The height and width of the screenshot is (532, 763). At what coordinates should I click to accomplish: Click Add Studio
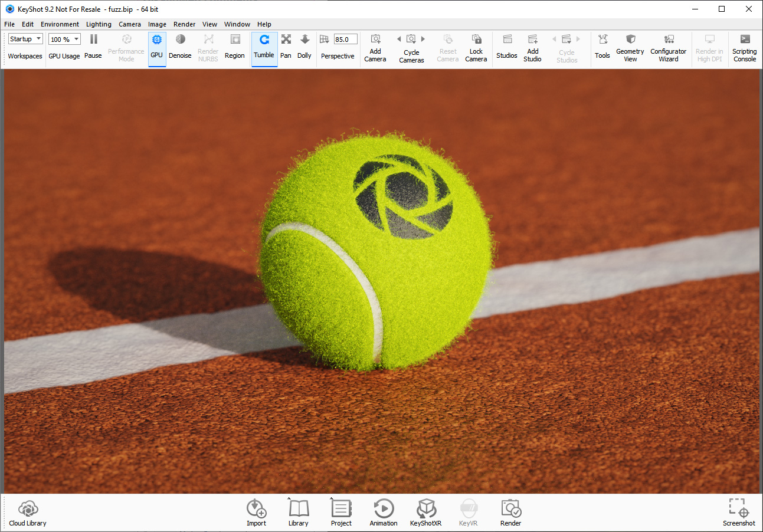coord(532,47)
